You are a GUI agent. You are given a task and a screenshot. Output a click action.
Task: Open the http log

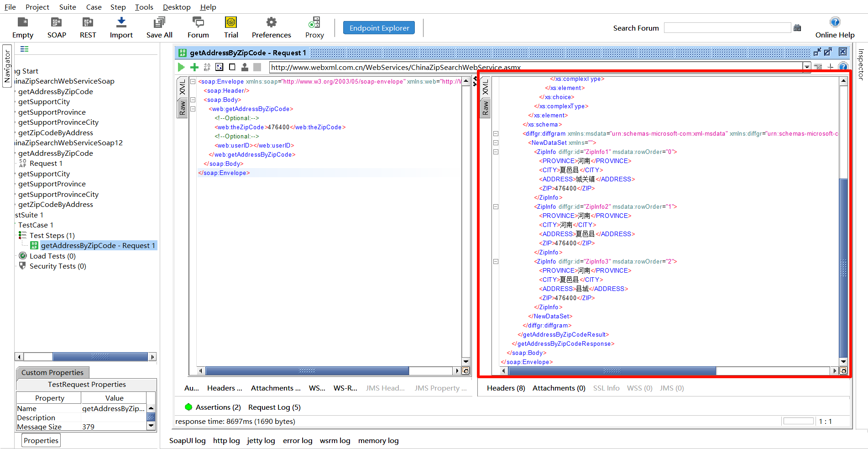pyautogui.click(x=226, y=441)
